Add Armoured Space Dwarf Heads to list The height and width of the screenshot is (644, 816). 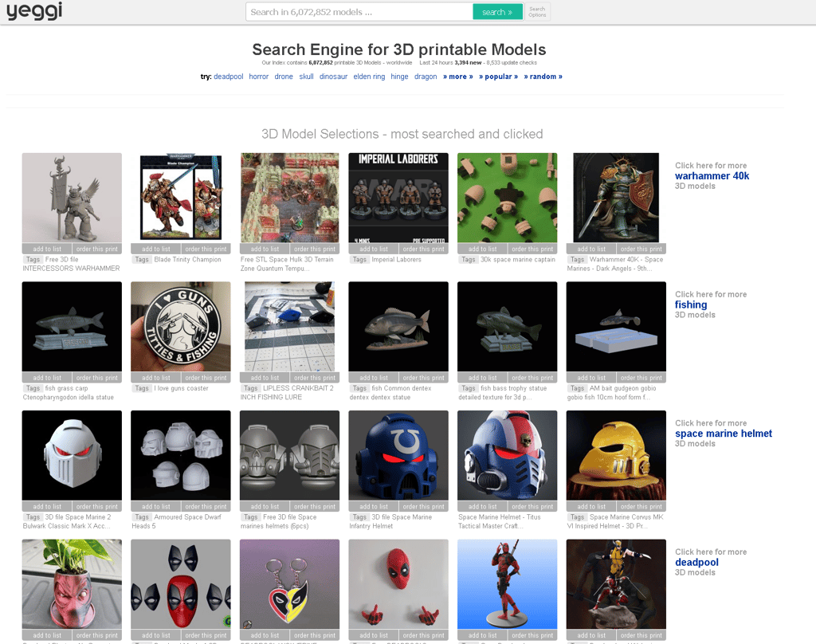pyautogui.click(x=155, y=507)
